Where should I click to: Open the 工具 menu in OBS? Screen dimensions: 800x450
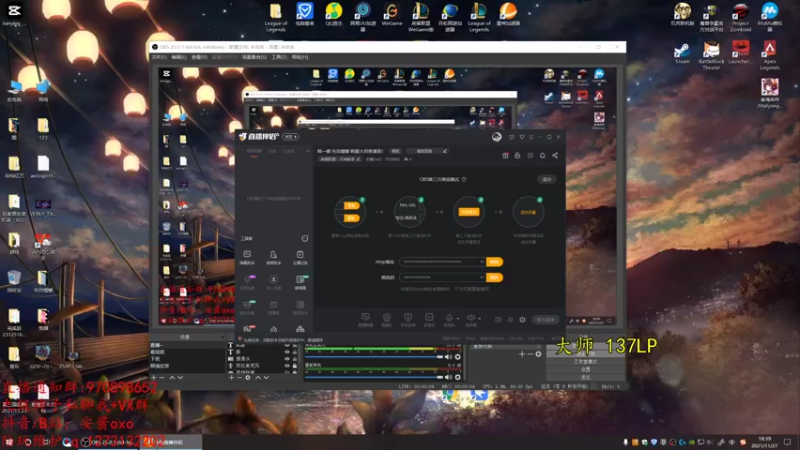pos(279,57)
